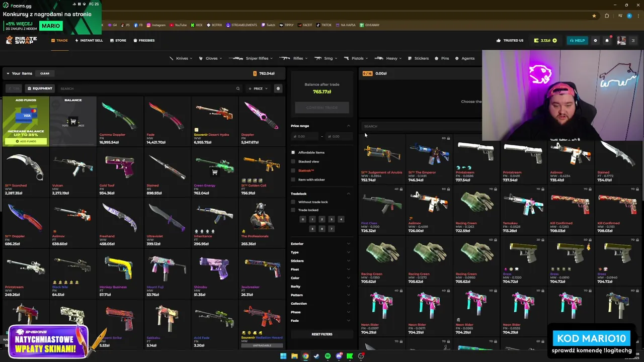Click Reset Filters button
This screenshot has width=644, height=362.
click(x=322, y=334)
